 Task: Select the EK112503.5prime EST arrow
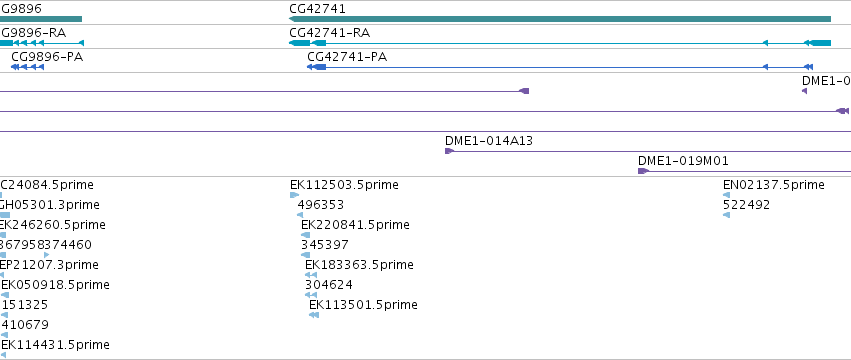[x=294, y=195]
